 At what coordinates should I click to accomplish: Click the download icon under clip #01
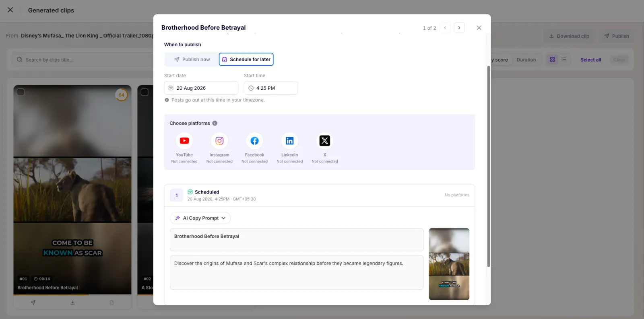point(72,303)
